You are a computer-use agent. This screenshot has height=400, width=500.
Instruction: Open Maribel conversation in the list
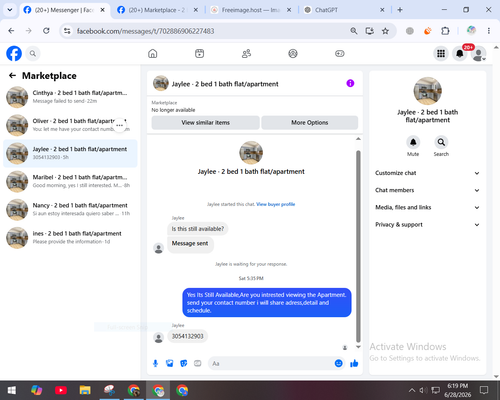tap(70, 182)
